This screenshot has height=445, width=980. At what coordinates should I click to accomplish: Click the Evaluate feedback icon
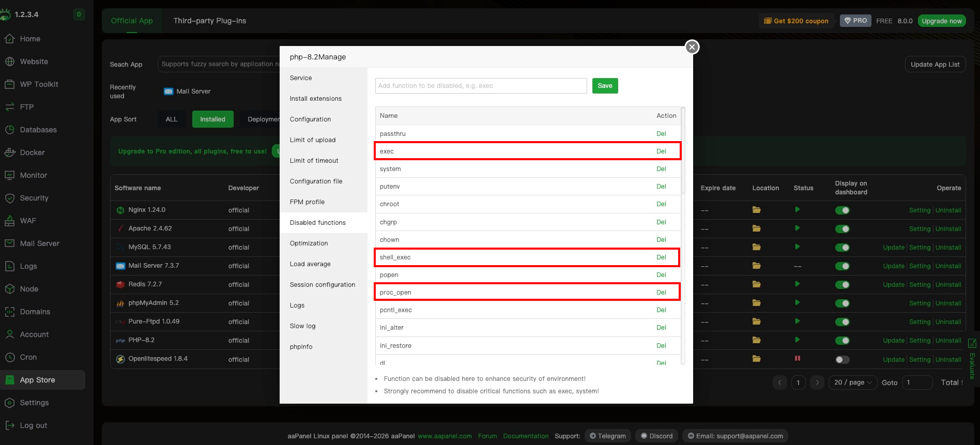972,344
